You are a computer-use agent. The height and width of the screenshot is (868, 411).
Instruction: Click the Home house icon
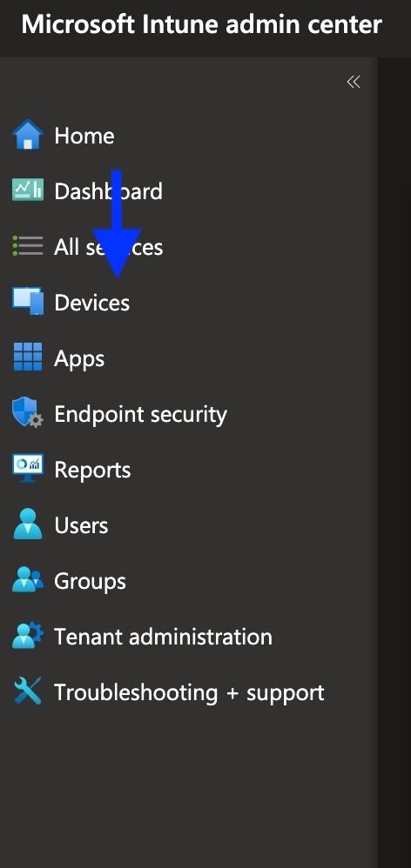tap(28, 135)
